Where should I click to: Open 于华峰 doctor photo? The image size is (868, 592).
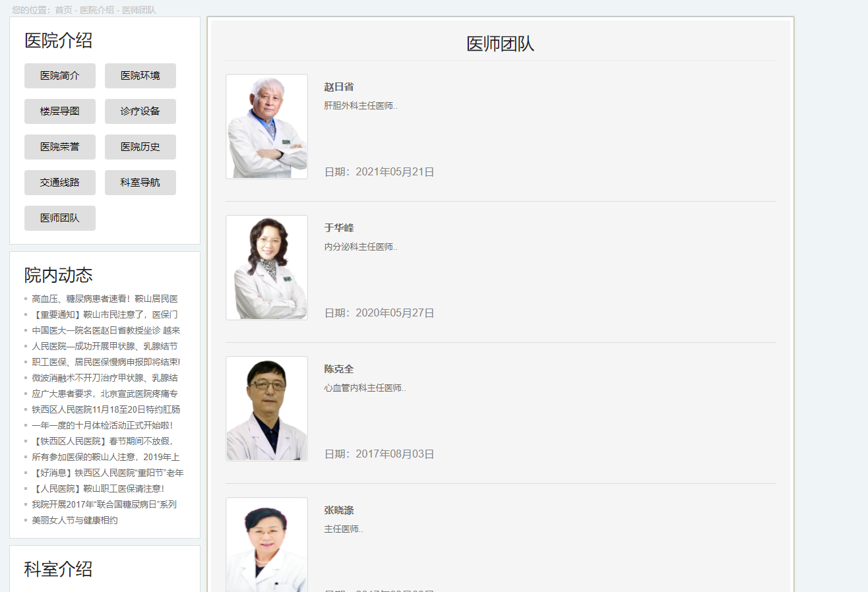coord(266,268)
